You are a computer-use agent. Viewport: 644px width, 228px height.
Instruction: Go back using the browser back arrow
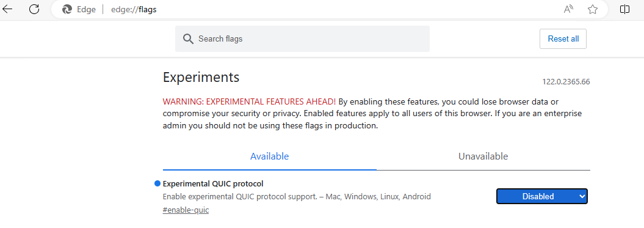point(7,9)
